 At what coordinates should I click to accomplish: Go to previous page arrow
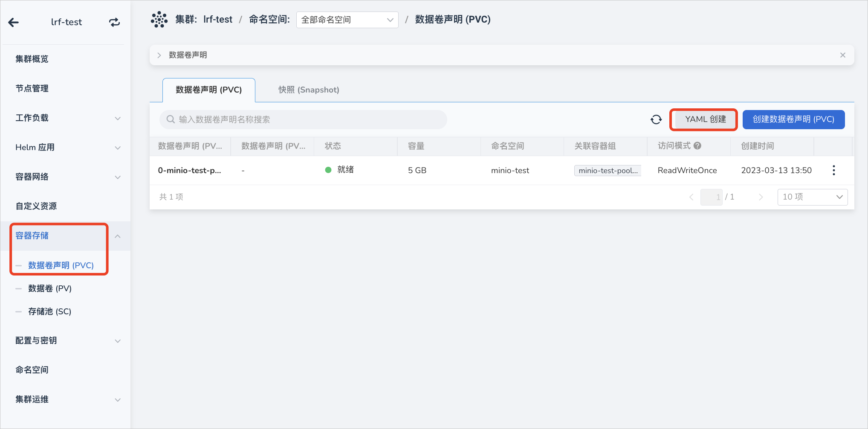[x=691, y=197]
